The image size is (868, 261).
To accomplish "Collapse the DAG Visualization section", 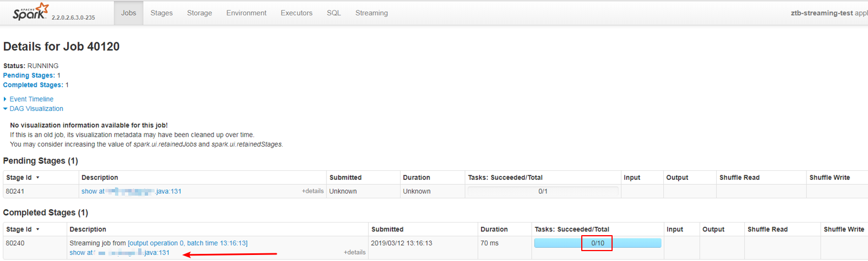I will tap(36, 109).
